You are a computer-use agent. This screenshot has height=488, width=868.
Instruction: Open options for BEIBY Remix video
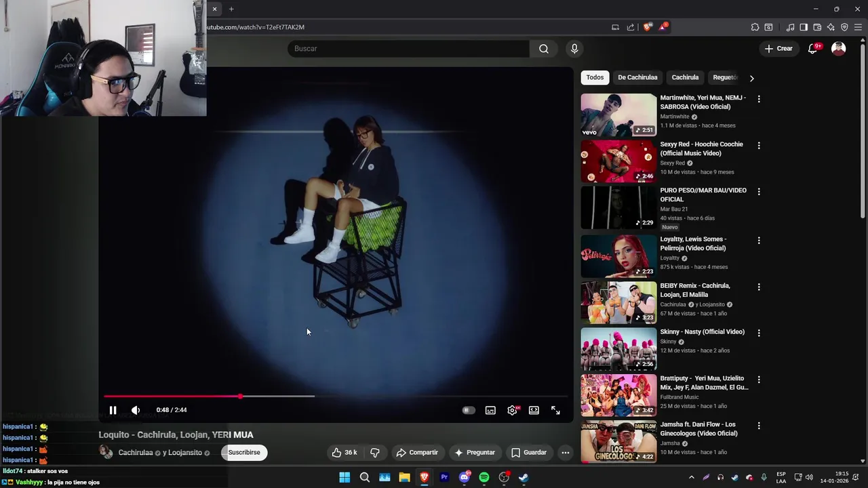[x=759, y=287]
